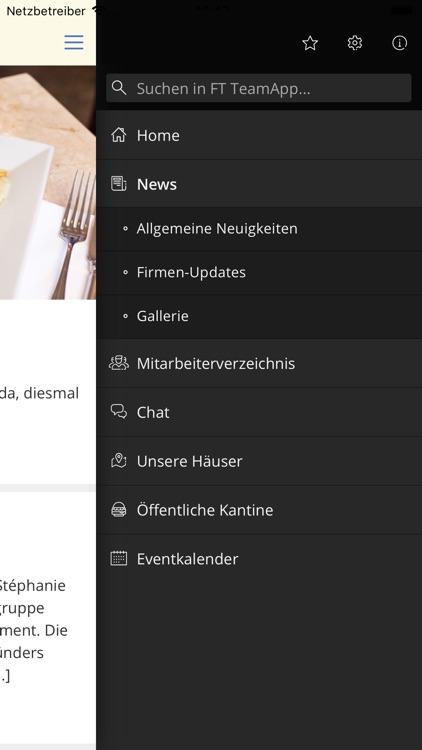Open settings via the gear icon
The image size is (422, 750).
355,43
